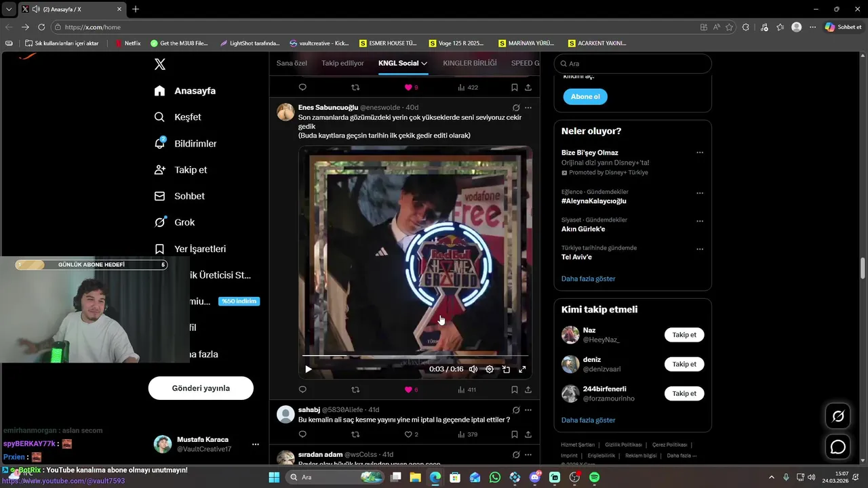Image resolution: width=868 pixels, height=488 pixels.
Task: Open Grok from the sidebar
Action: click(174, 222)
